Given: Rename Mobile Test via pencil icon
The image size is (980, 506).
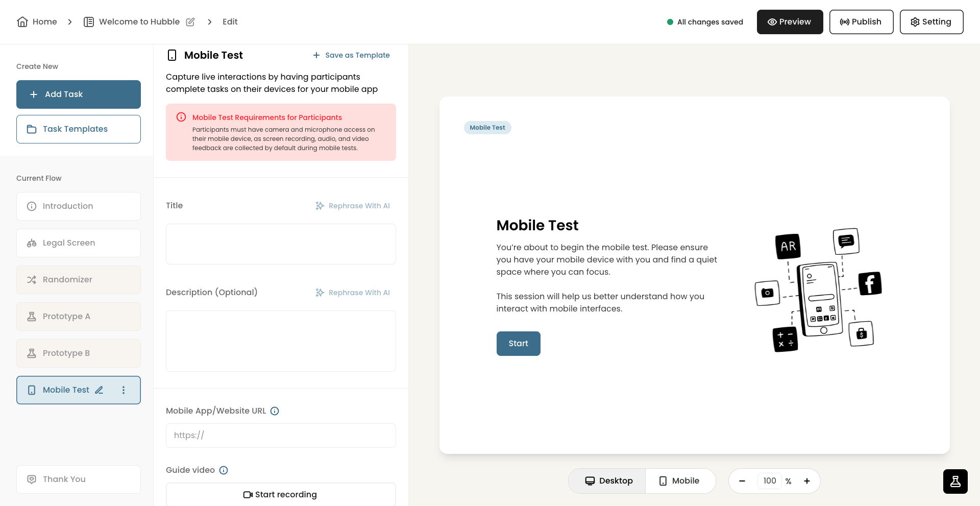Looking at the screenshot, I should (x=99, y=390).
